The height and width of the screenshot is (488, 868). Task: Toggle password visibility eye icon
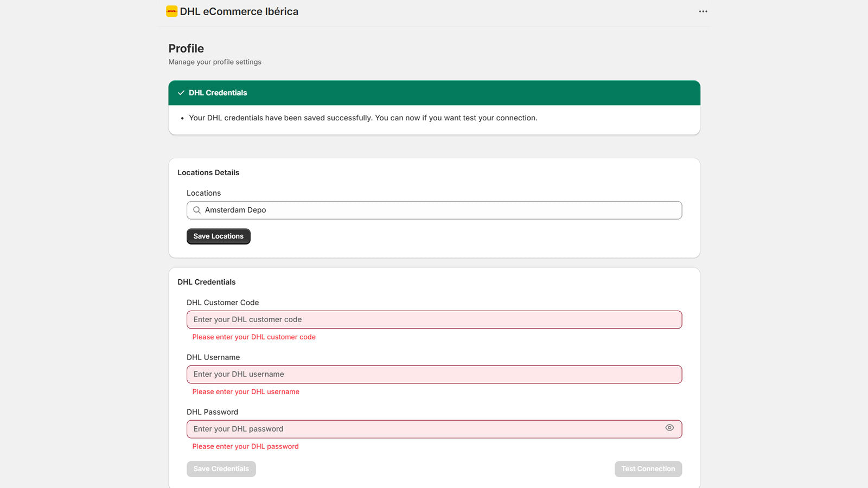(669, 428)
